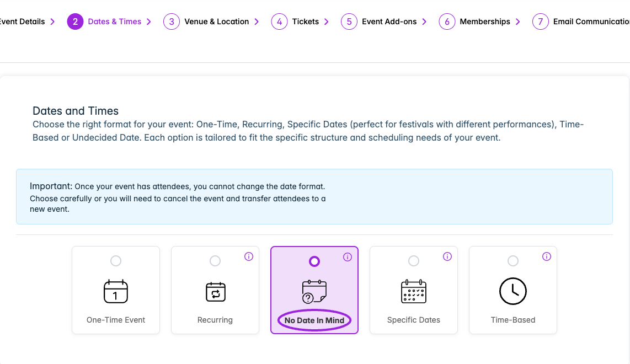Click chevron after Memberships step
Image resolution: width=630 pixels, height=364 pixels.
point(518,22)
